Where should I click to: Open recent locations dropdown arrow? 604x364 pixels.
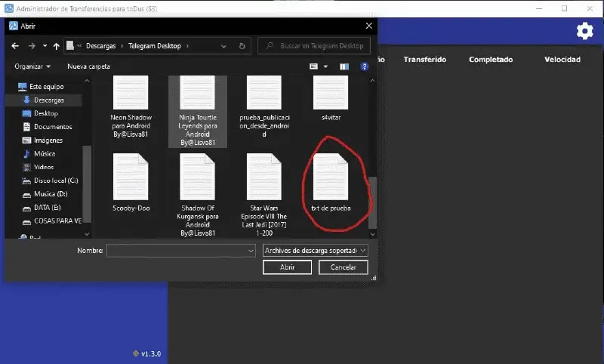(x=45, y=46)
